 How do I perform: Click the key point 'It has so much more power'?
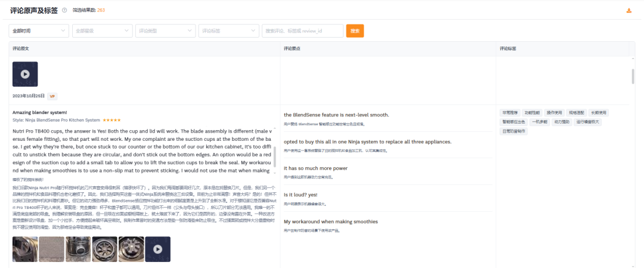(x=315, y=168)
